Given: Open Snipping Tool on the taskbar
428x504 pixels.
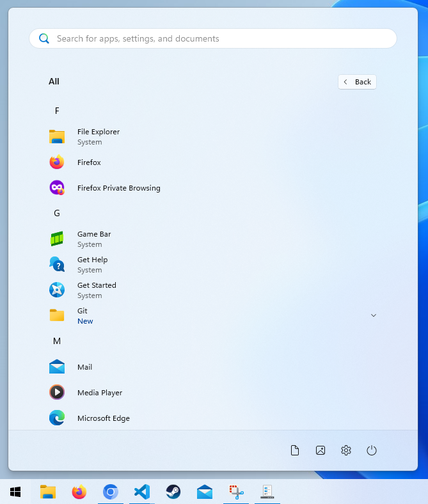Looking at the screenshot, I should point(236,492).
